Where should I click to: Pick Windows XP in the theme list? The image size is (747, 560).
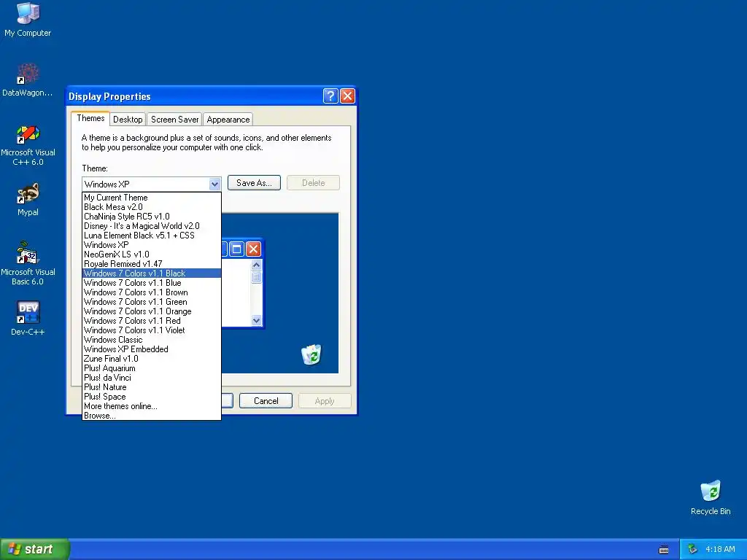152,245
